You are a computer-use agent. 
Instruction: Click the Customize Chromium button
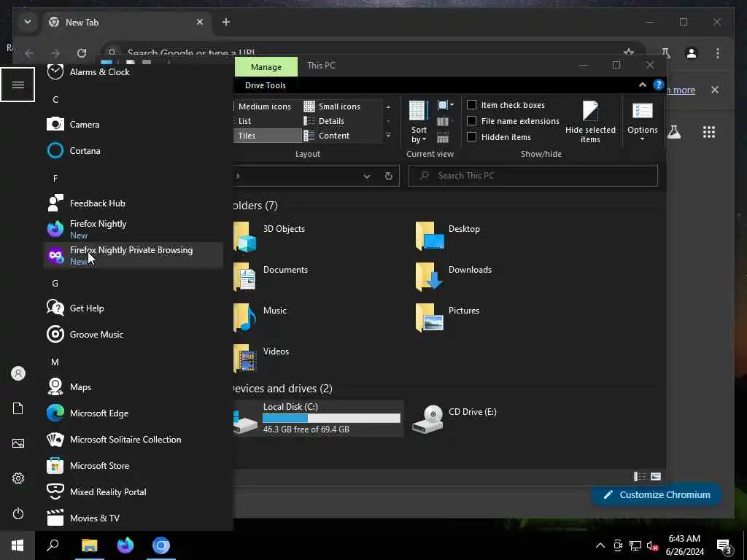coord(657,495)
